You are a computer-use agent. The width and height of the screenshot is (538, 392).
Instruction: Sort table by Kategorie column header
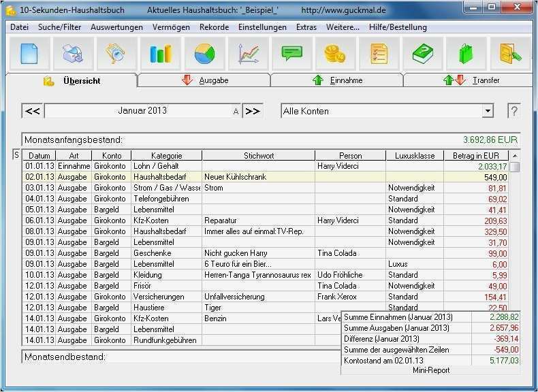(x=166, y=156)
